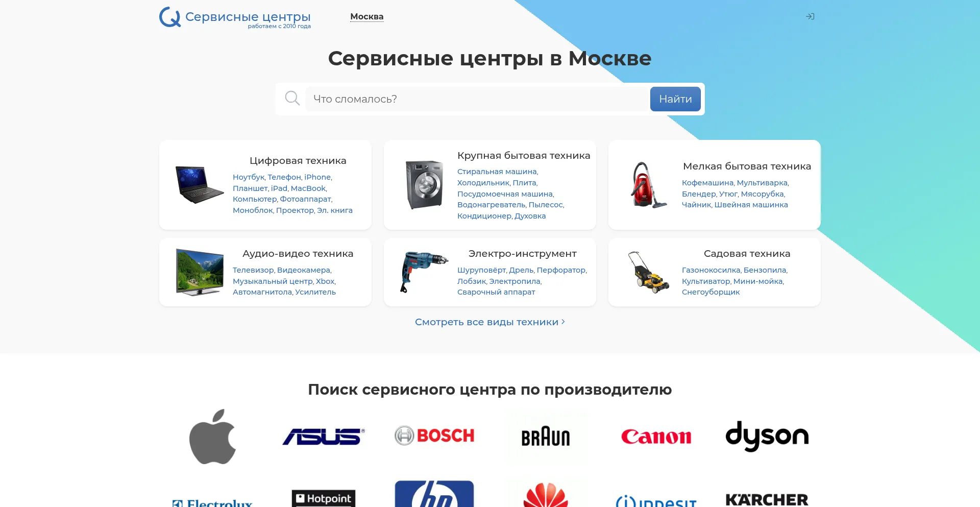
Task: Expand Смотреть все виды техники link
Action: (489, 322)
